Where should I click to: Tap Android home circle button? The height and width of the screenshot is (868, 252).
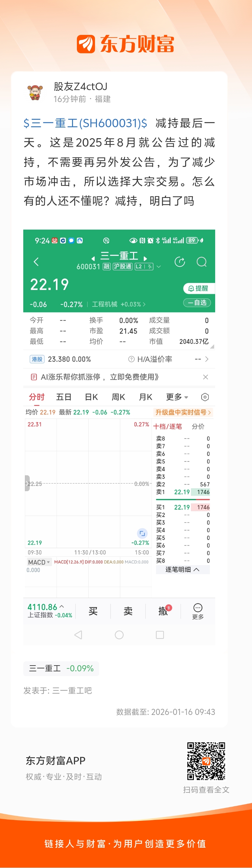(x=119, y=635)
